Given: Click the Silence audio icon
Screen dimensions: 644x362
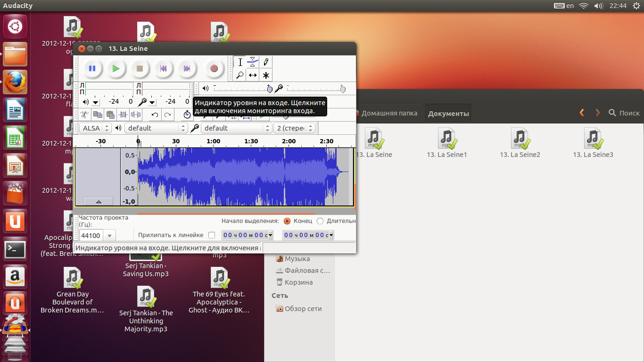Looking at the screenshot, I should coord(136,115).
